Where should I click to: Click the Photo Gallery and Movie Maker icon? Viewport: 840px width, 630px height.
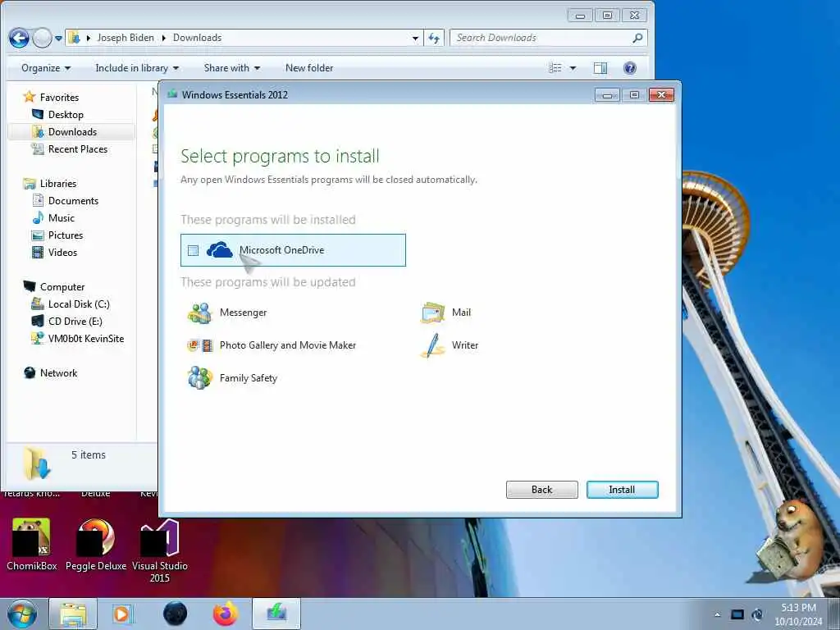[200, 345]
